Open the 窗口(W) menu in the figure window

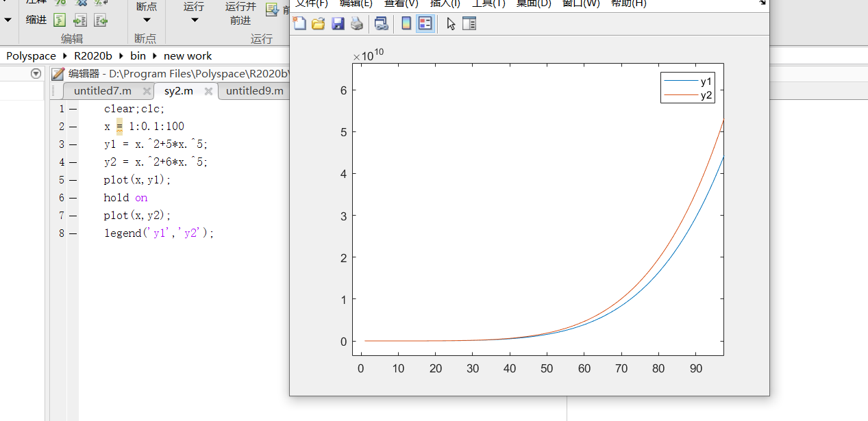point(581,3)
